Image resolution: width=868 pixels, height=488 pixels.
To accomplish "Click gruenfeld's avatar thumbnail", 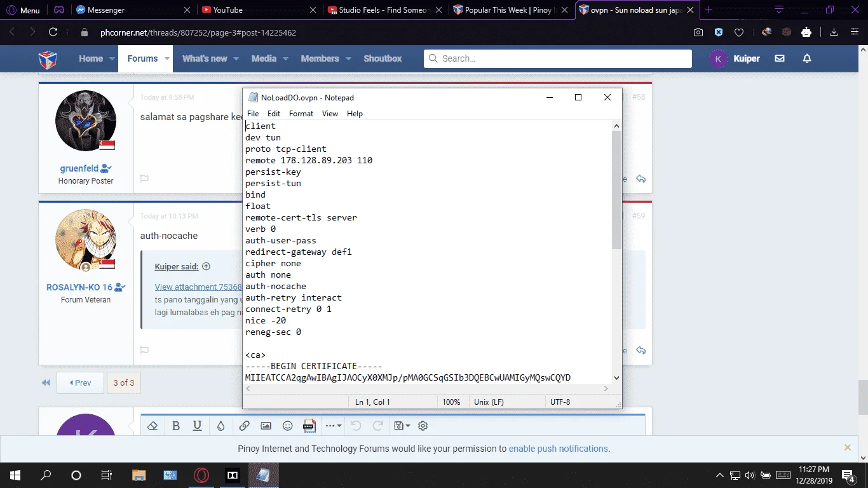I will [x=86, y=121].
